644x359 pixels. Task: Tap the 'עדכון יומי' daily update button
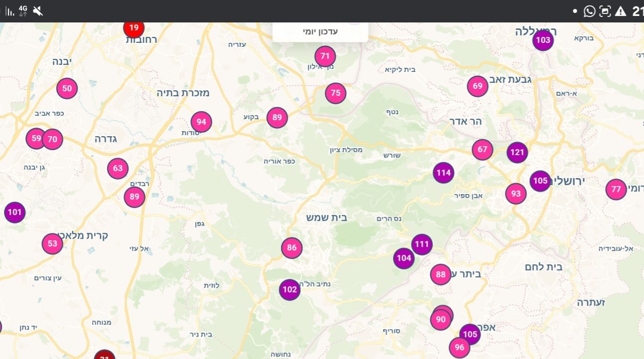pos(320,31)
